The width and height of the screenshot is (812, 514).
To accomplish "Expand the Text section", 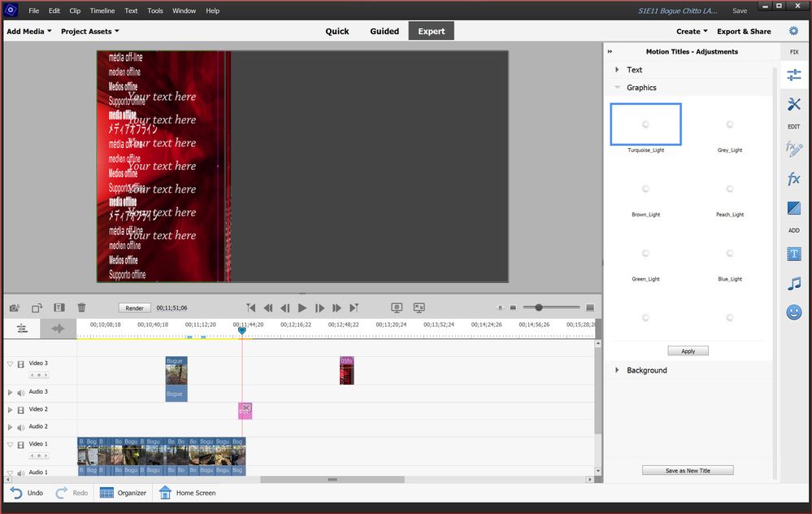I will (x=634, y=70).
